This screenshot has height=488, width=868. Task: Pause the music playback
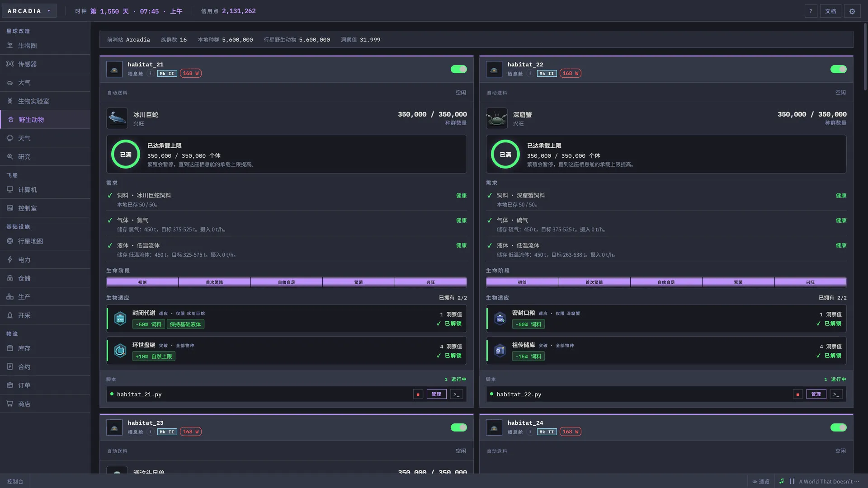coord(792,481)
